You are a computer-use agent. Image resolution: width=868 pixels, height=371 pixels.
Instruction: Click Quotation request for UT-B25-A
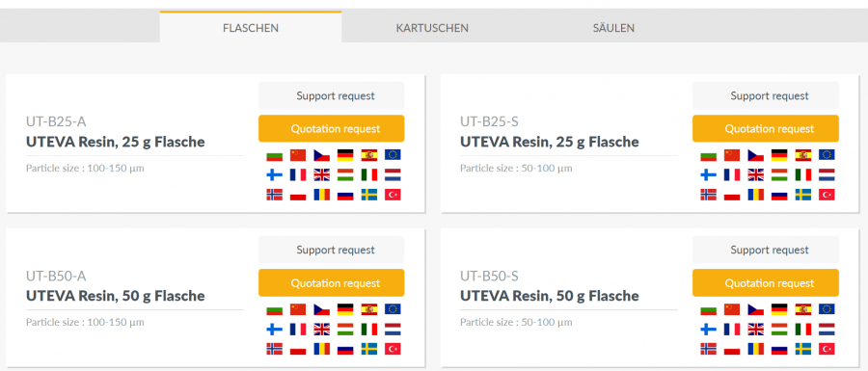click(x=331, y=129)
